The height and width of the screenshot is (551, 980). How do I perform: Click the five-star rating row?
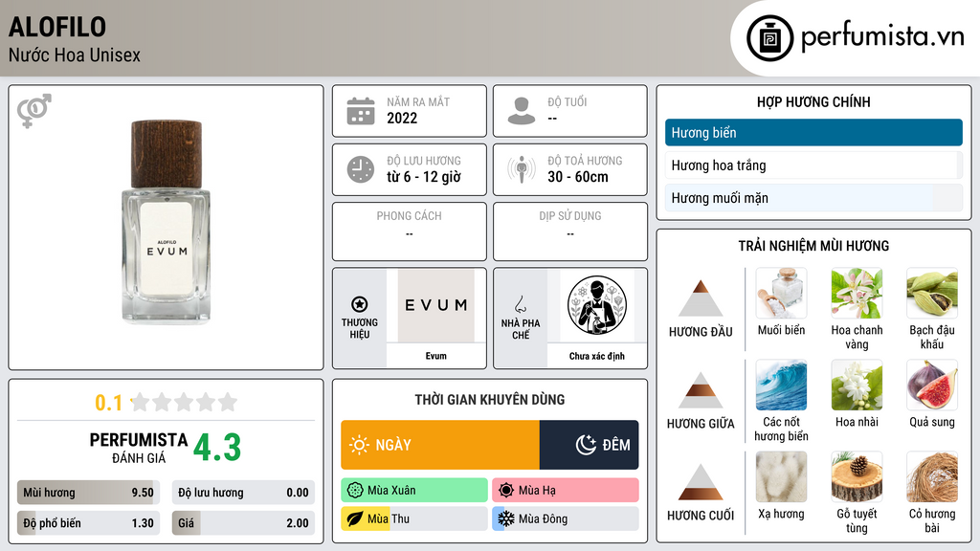[185, 402]
